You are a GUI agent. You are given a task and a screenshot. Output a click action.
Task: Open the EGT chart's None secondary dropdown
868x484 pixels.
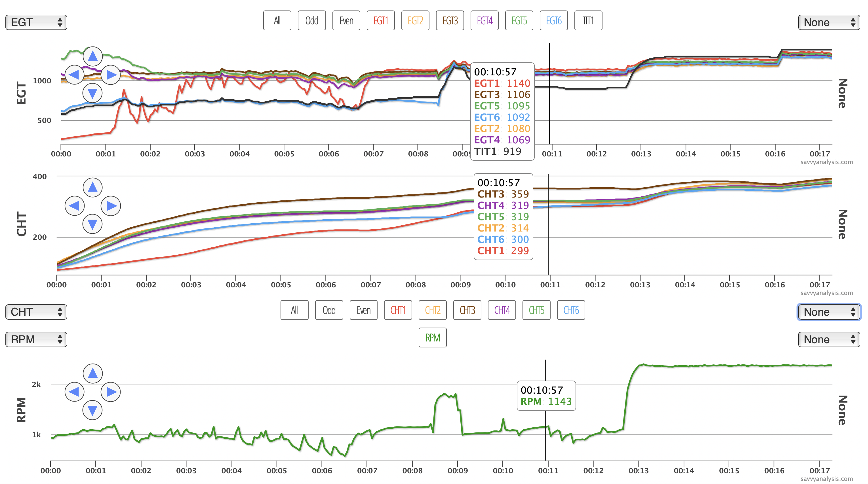pyautogui.click(x=829, y=22)
